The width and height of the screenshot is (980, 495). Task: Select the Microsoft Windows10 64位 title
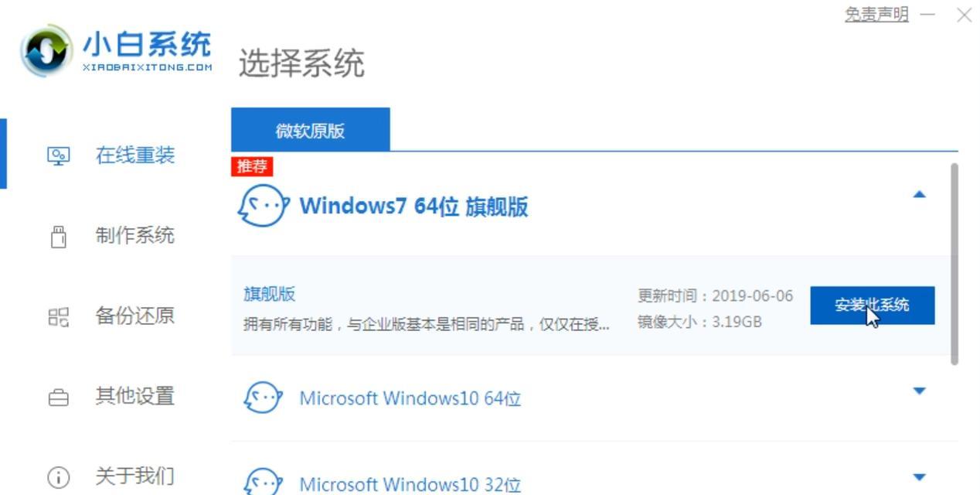coord(410,398)
